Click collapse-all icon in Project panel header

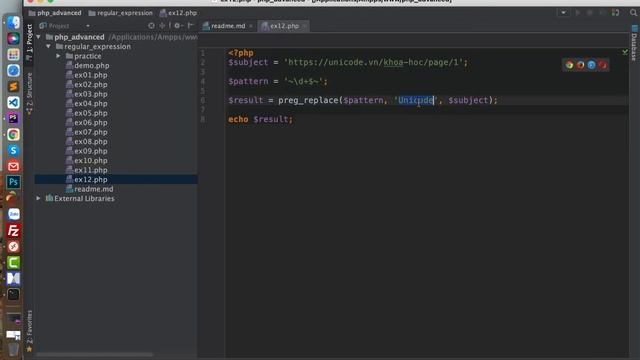pyautogui.click(x=162, y=26)
